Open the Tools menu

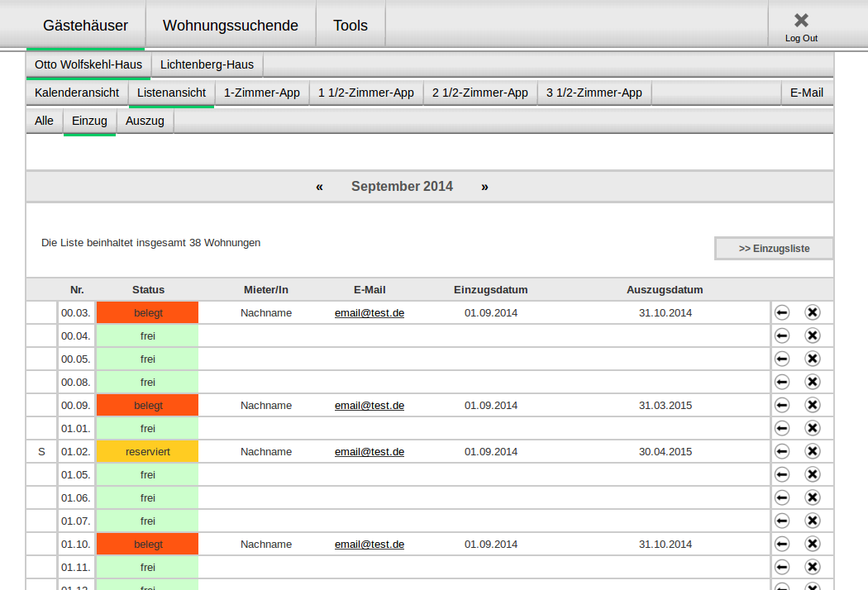pos(351,26)
